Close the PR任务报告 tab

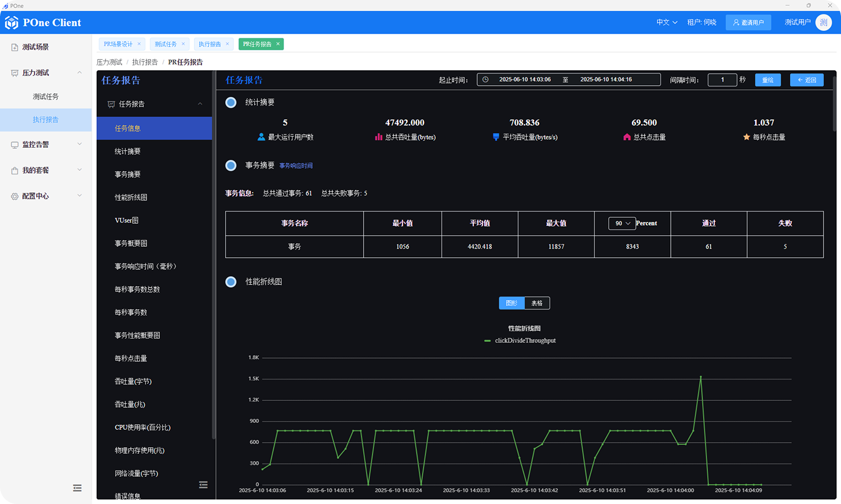click(x=278, y=44)
